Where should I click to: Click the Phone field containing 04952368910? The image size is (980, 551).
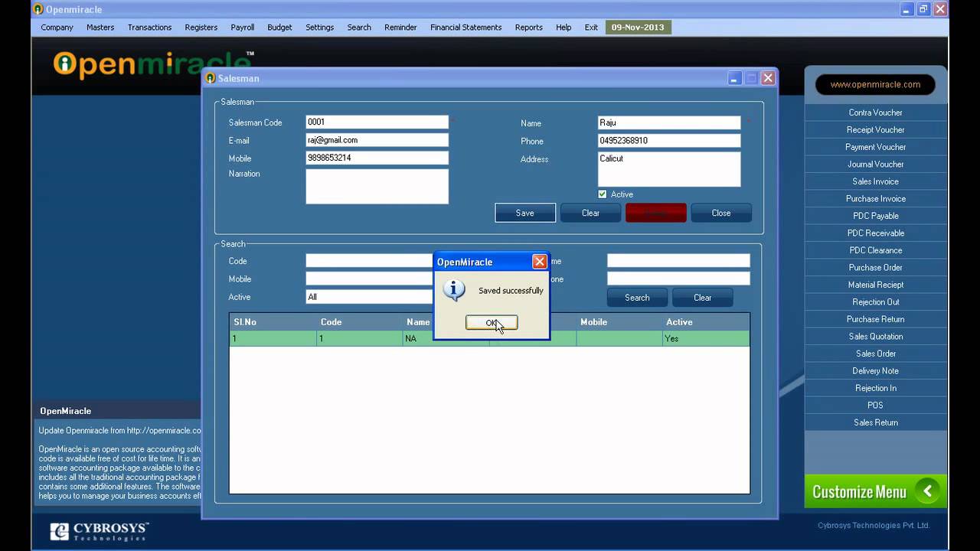pos(669,141)
